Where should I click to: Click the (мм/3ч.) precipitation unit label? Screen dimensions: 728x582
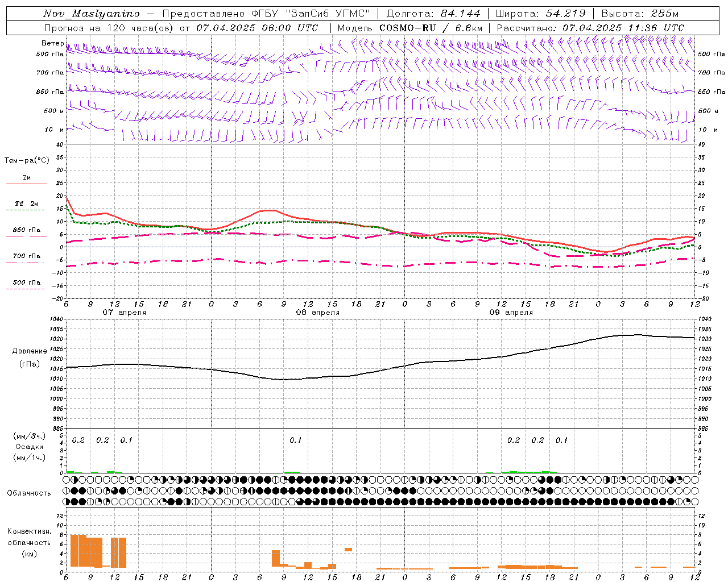pyautogui.click(x=30, y=436)
